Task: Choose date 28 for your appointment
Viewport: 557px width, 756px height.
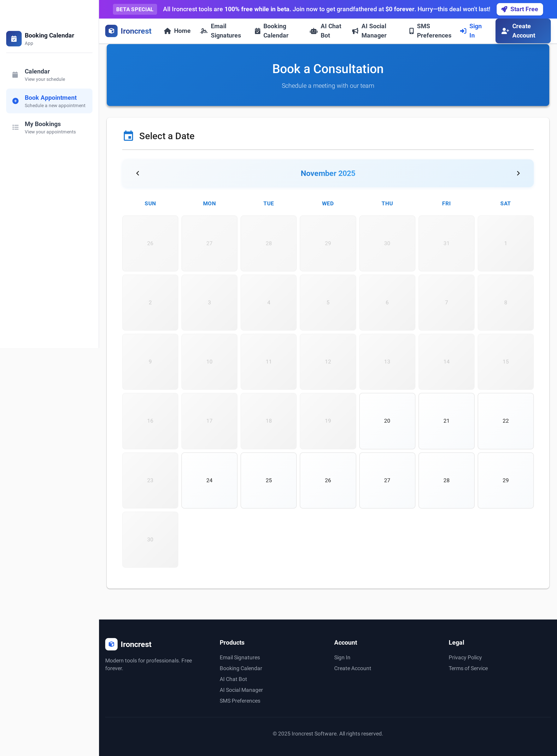Action: tap(446, 480)
